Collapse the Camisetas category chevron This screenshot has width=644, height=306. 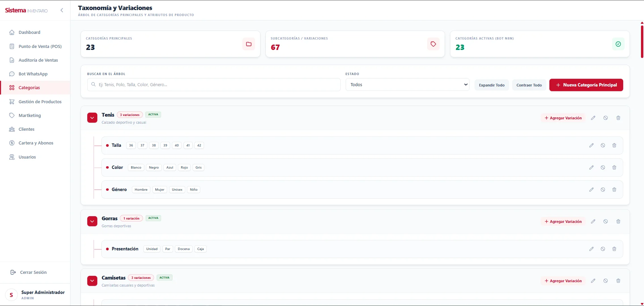[92, 281]
